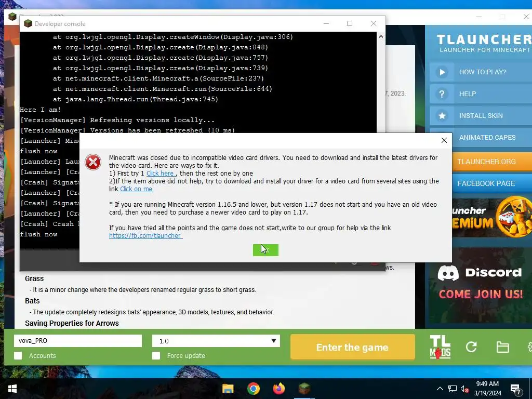Maximize the Developer console window
532x399 pixels.
350,23
